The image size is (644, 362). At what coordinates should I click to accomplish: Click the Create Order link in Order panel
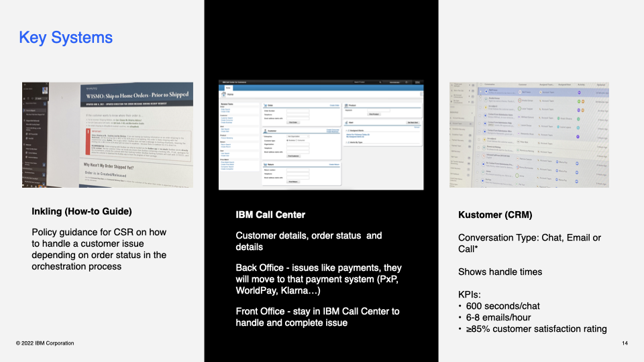(x=335, y=105)
